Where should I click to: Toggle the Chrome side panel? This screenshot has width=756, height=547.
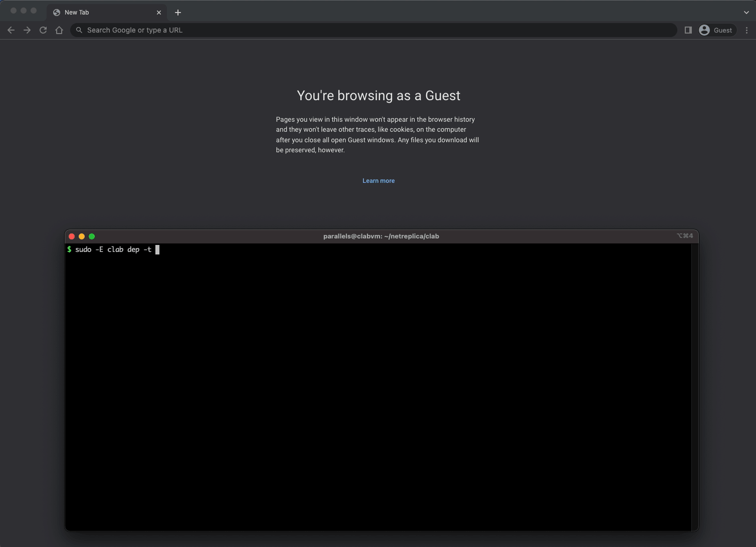pyautogui.click(x=688, y=30)
